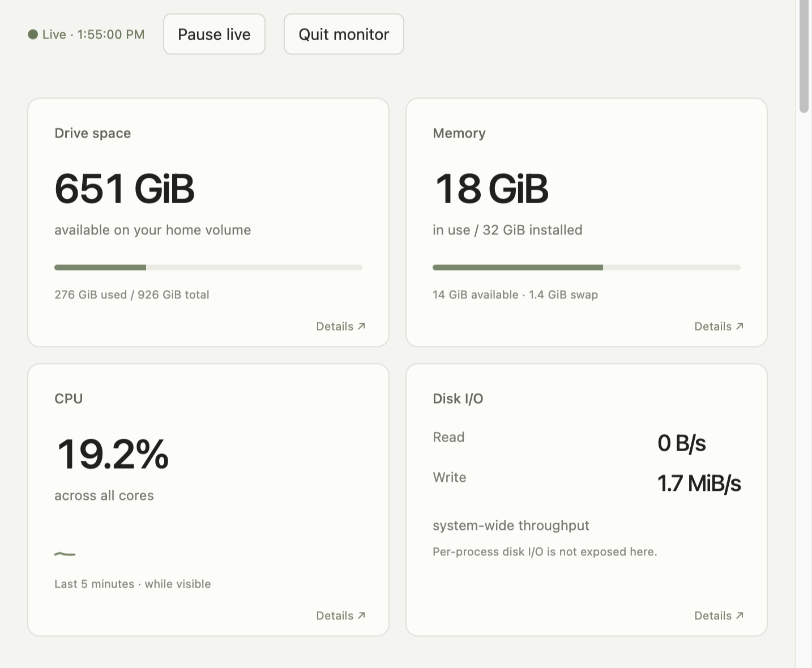Click 'available on your home volume' text
This screenshot has height=668, width=812.
[x=153, y=230]
